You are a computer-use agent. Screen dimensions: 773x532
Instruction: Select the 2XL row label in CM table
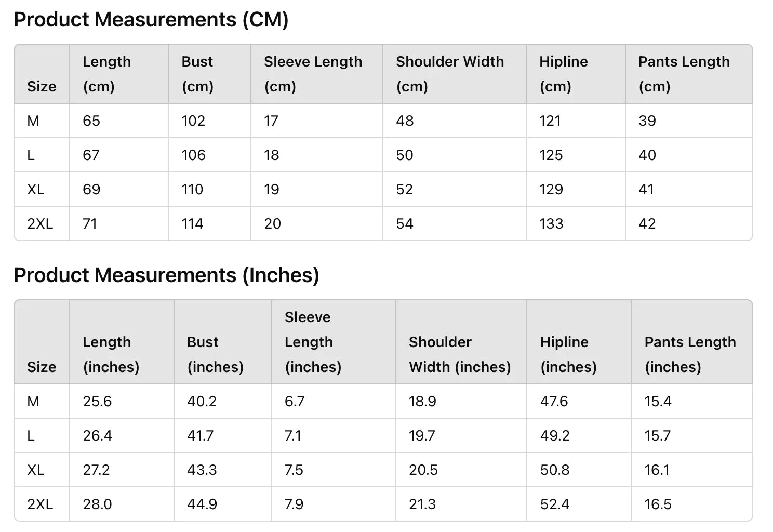(40, 224)
